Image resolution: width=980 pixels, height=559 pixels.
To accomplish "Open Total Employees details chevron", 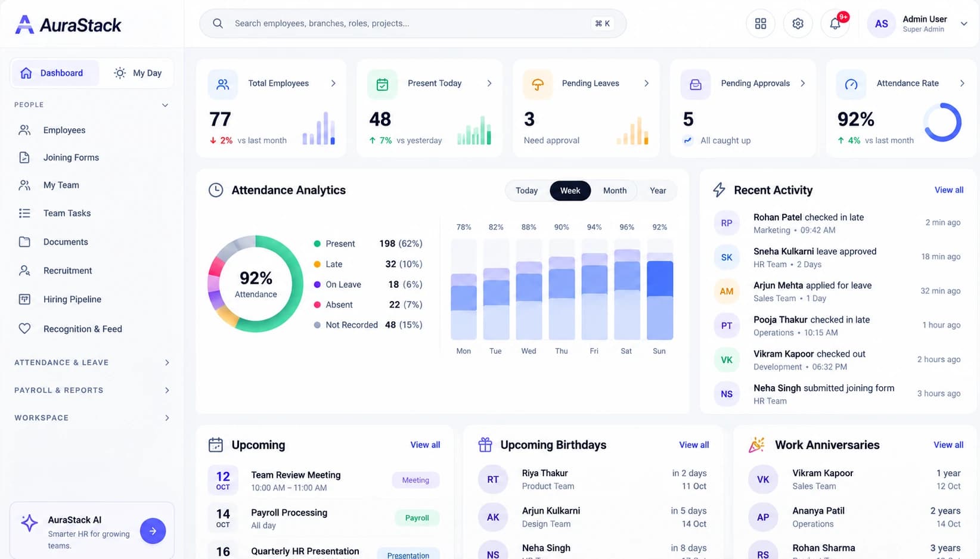I will click(x=333, y=83).
